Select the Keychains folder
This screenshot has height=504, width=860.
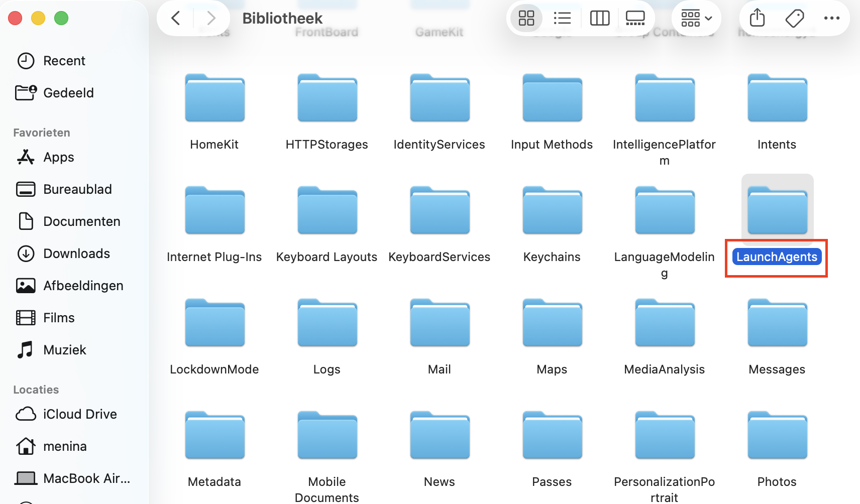tap(552, 211)
